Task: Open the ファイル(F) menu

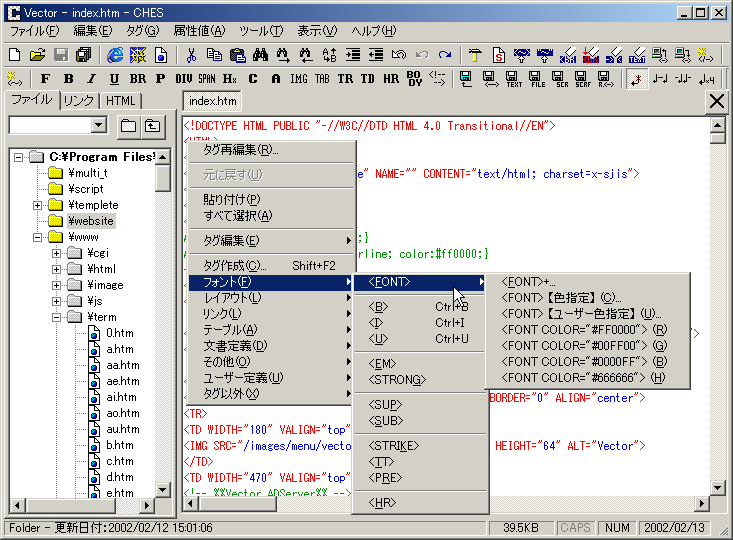Action: [35, 31]
